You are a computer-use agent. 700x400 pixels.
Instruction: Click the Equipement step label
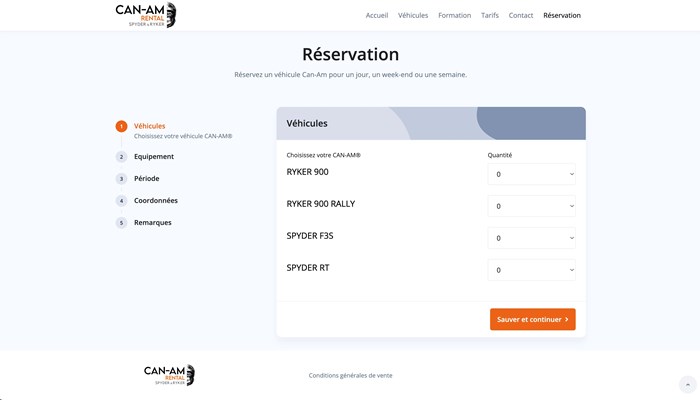pyautogui.click(x=154, y=156)
